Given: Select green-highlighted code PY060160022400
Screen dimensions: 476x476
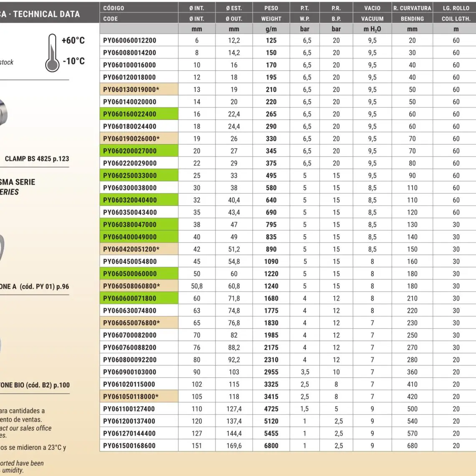Looking at the screenshot, I should pyautogui.click(x=130, y=114).
